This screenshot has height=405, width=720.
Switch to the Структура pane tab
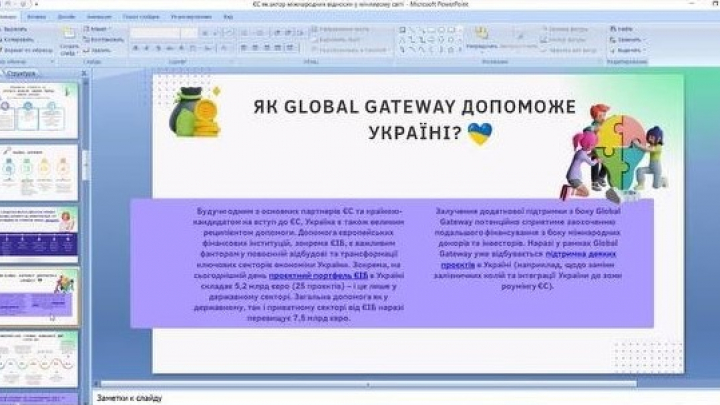coord(21,73)
